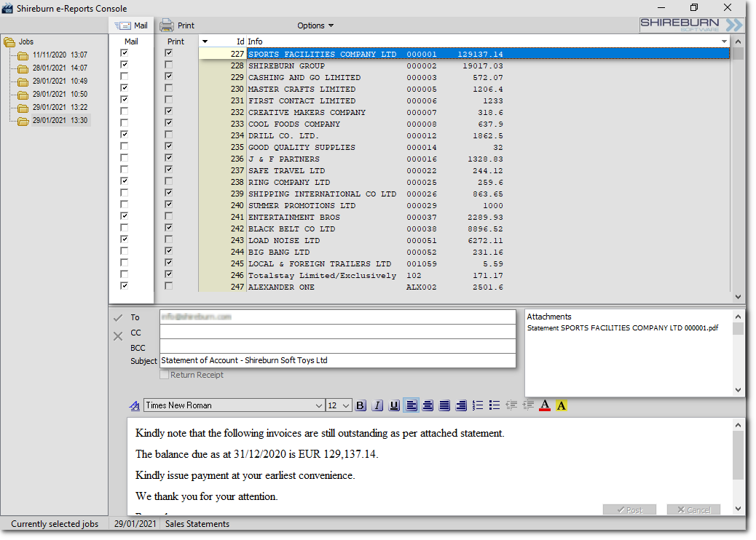
Task: Confirm recipients with the checkmark icon
Action: tap(118, 318)
